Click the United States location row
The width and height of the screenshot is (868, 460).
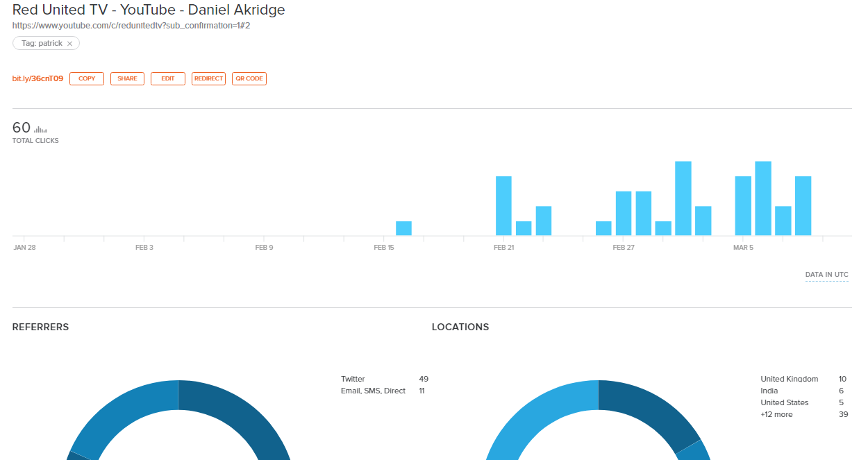tap(804, 402)
